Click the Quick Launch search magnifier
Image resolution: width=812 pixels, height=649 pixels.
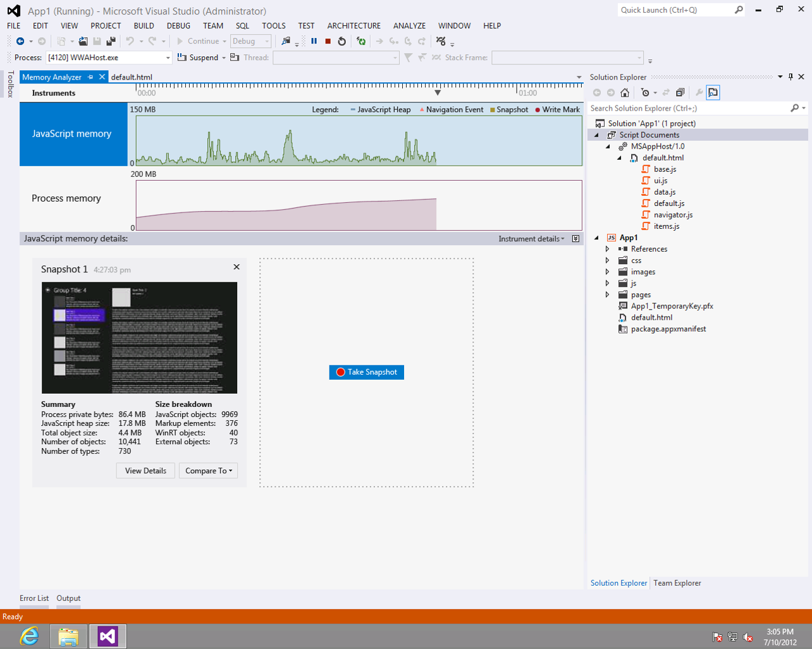point(739,10)
